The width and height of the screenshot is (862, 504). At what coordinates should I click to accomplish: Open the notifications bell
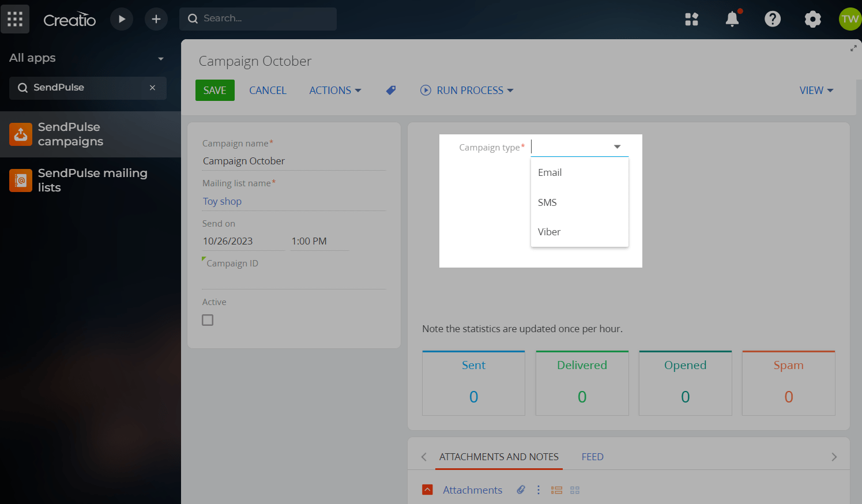click(x=732, y=18)
